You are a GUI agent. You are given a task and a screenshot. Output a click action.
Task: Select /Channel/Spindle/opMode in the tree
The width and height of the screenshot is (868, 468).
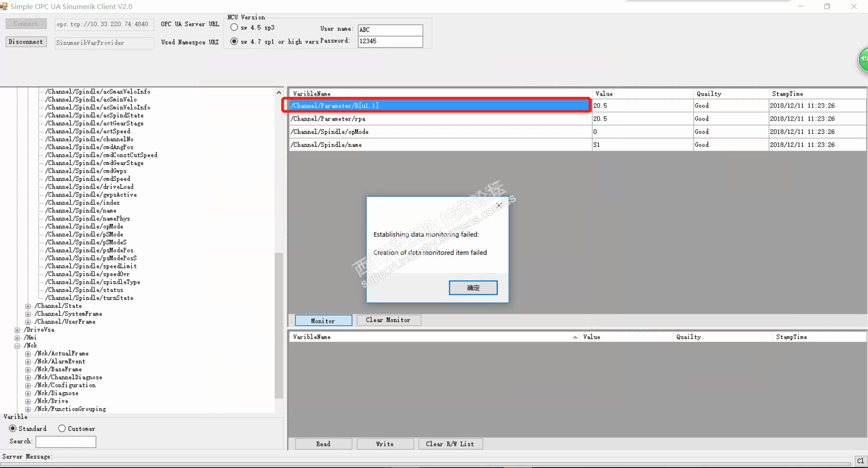tap(84, 226)
